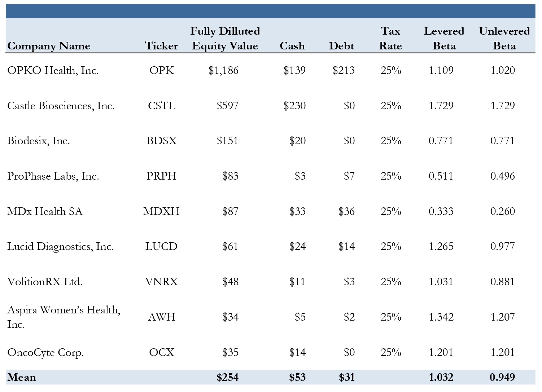Click the CSTL ticker cell
This screenshot has width=542, height=392.
[162, 106]
